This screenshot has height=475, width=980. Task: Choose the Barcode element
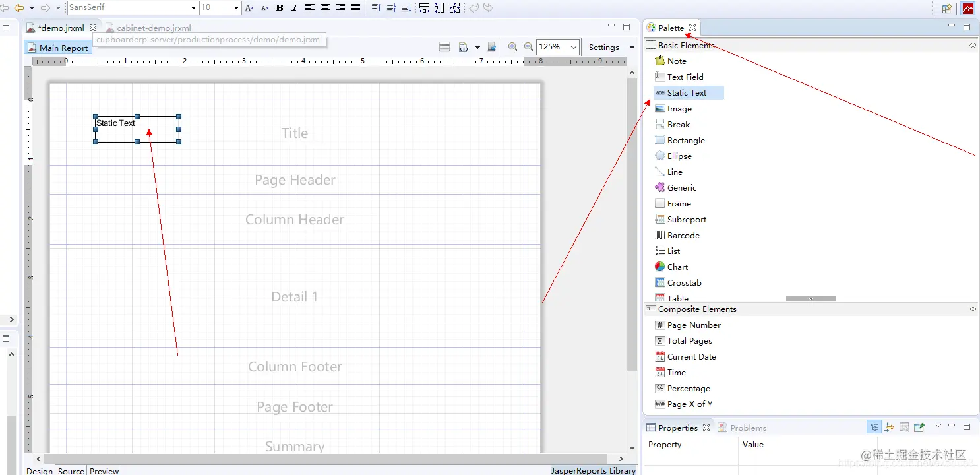coord(677,236)
